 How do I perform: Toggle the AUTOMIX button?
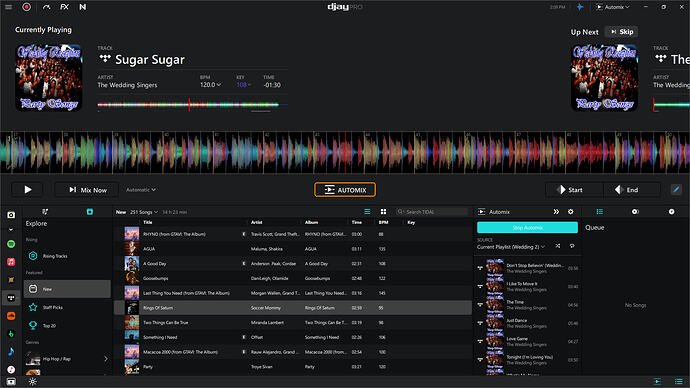pyautogui.click(x=345, y=190)
